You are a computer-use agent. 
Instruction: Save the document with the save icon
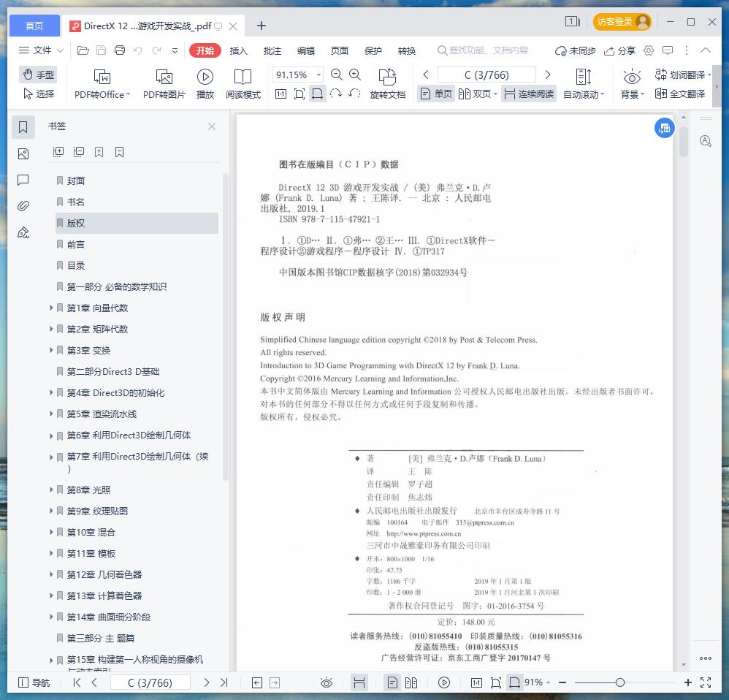(x=101, y=50)
